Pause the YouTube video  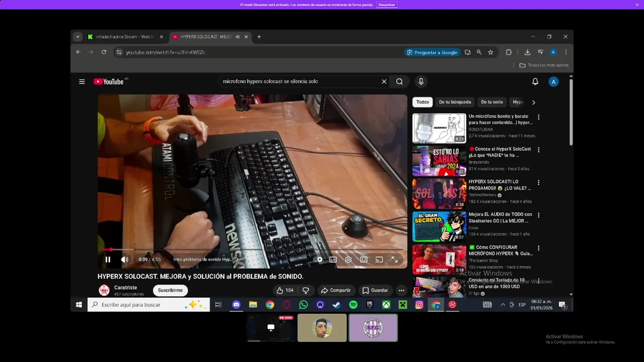[108, 259]
